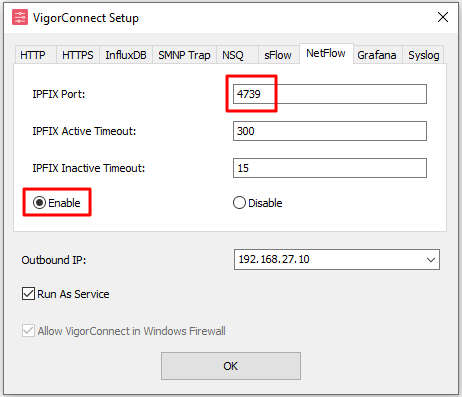Open the InfluxDB tab

point(126,55)
